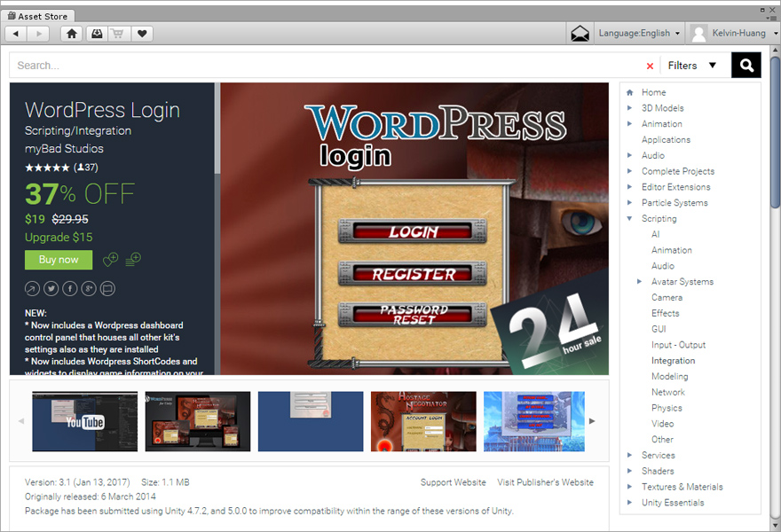View the snowy blue screenshot thumbnail
Image resolution: width=781 pixels, height=532 pixels.
tap(534, 421)
